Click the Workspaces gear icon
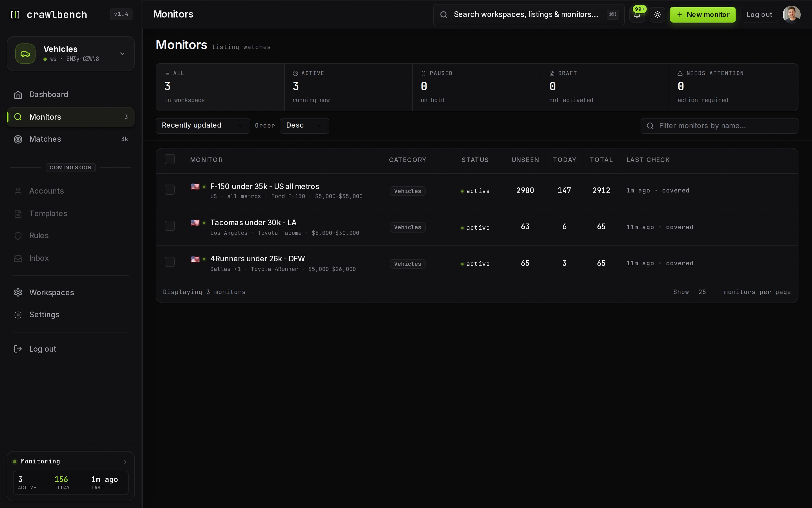This screenshot has height=508, width=812. pyautogui.click(x=18, y=293)
